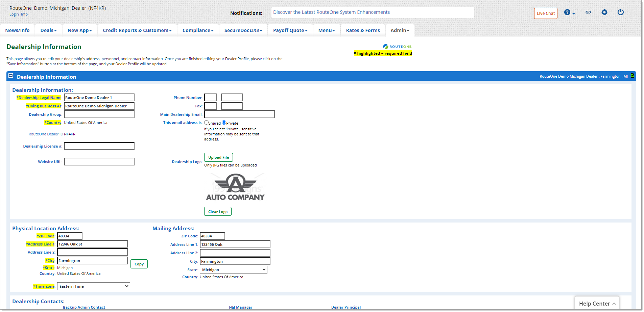The image size is (644, 312).
Task: Click the Clear Logo button
Action: pyautogui.click(x=218, y=212)
